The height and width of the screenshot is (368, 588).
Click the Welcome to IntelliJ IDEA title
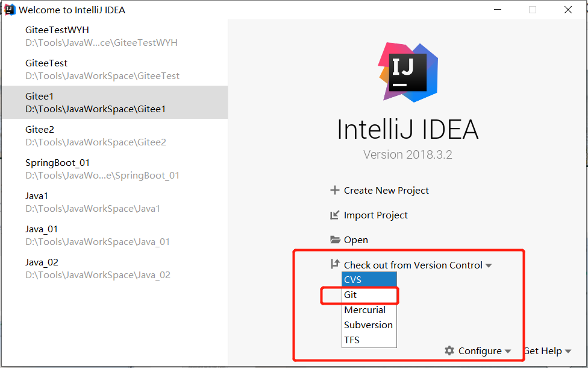pyautogui.click(x=72, y=10)
